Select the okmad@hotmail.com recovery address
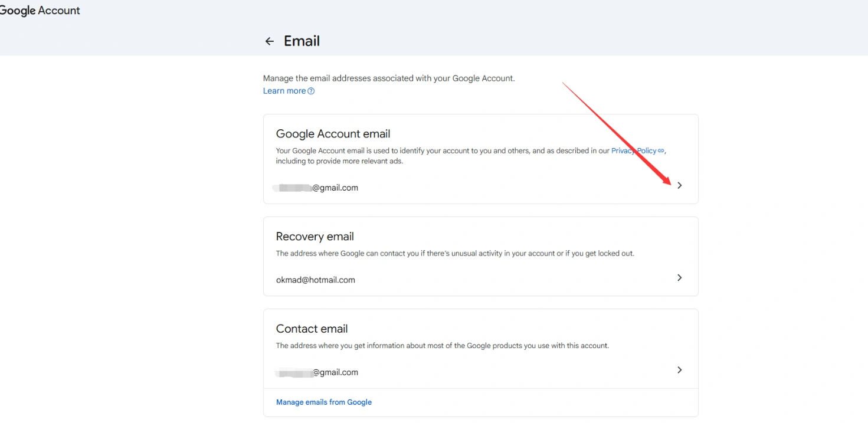868x423 pixels. pyautogui.click(x=316, y=280)
